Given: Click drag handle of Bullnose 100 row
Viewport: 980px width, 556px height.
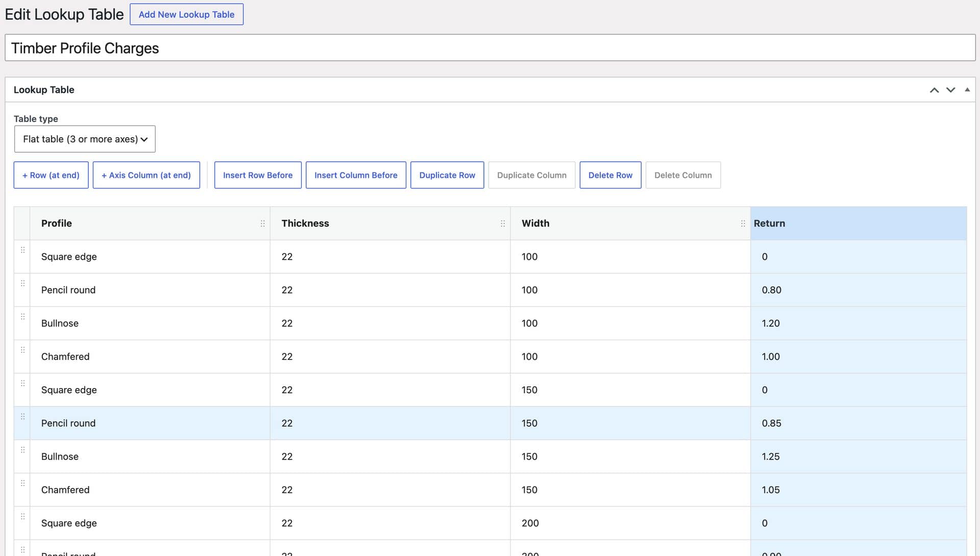Looking at the screenshot, I should pyautogui.click(x=22, y=317).
